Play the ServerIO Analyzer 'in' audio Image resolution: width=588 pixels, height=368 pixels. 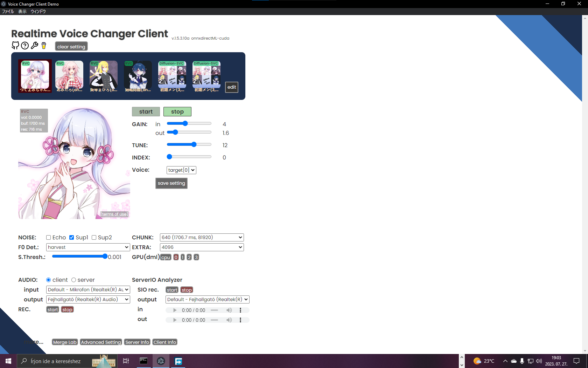click(x=175, y=310)
